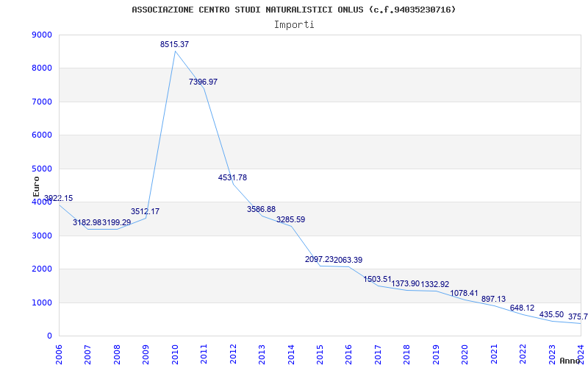Select the 3285.59 data label

click(x=290, y=219)
